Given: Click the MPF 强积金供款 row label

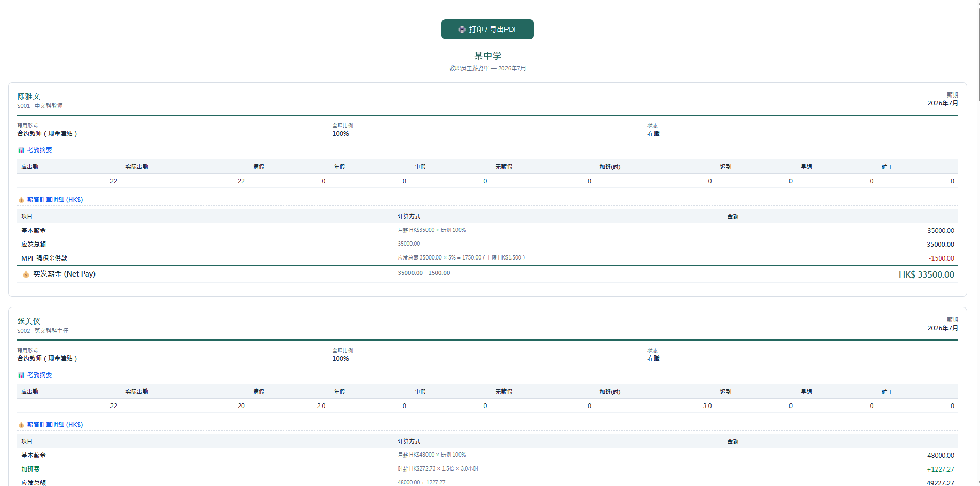Looking at the screenshot, I should coord(44,258).
